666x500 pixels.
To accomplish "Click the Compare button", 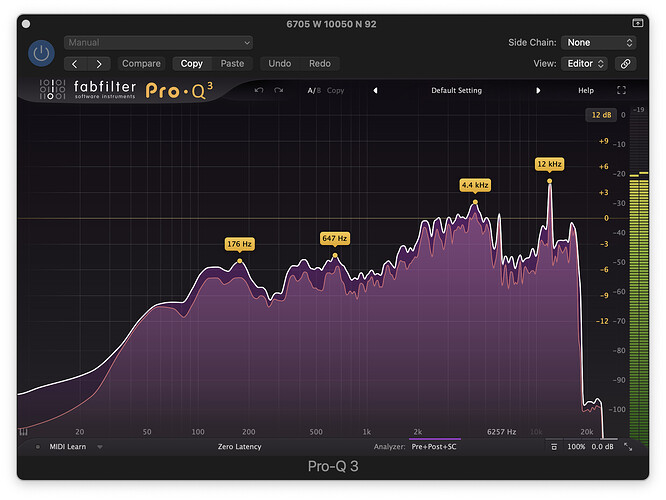I will point(141,63).
